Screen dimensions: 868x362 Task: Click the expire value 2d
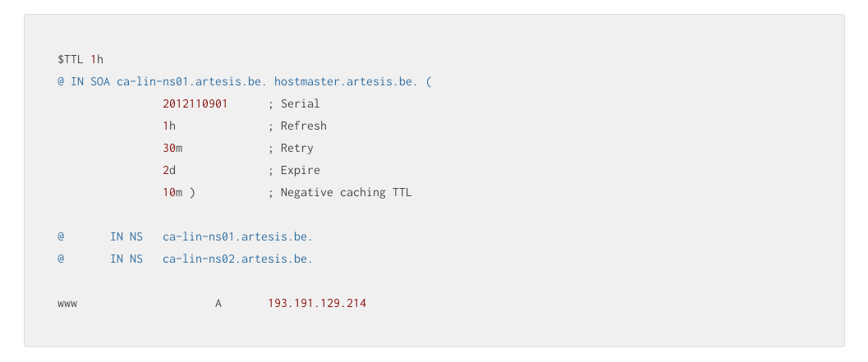coord(169,170)
